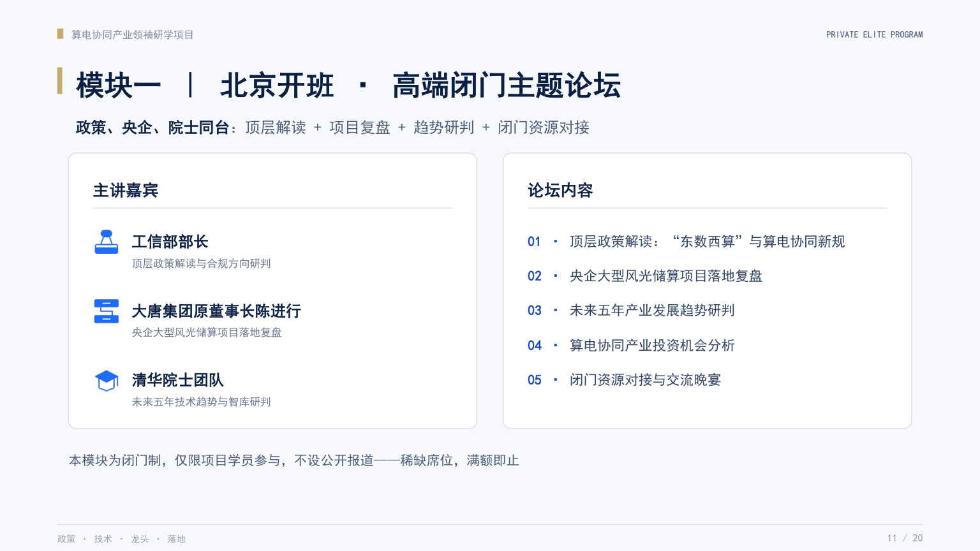The image size is (980, 551).
Task: Click the subtitle phrase 趋势研判
Action: point(444,128)
